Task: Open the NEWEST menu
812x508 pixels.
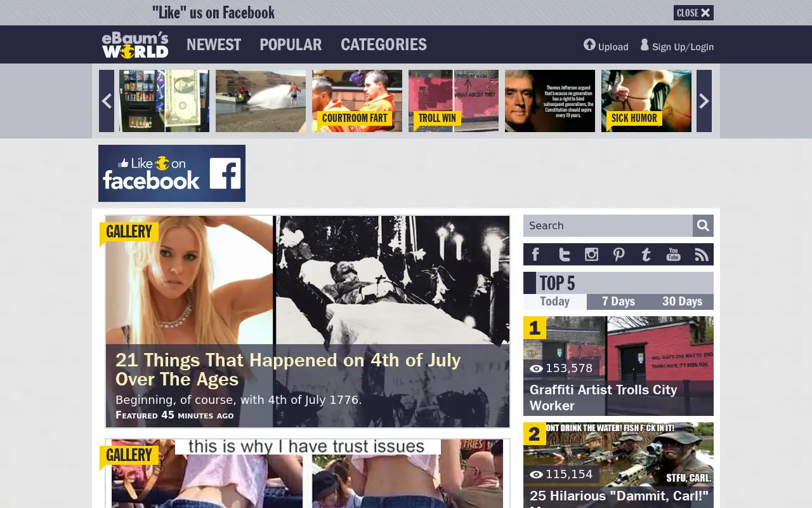Action: [x=214, y=44]
